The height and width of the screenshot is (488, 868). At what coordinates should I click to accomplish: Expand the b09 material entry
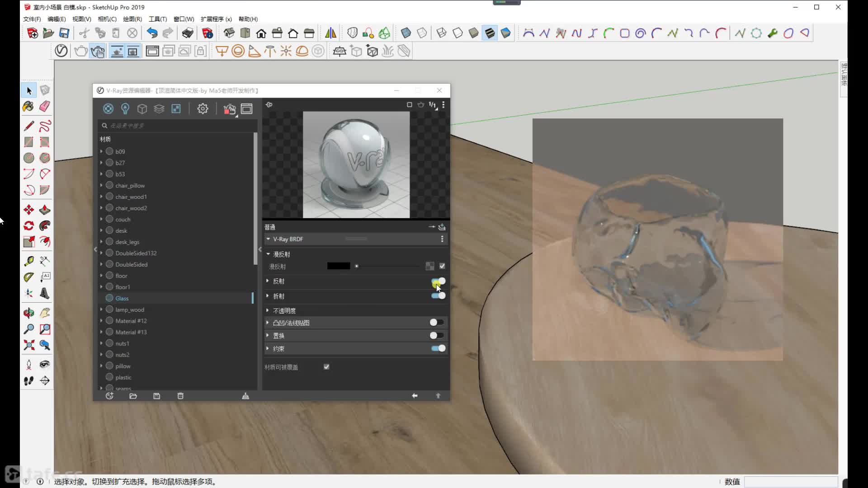[x=101, y=151]
